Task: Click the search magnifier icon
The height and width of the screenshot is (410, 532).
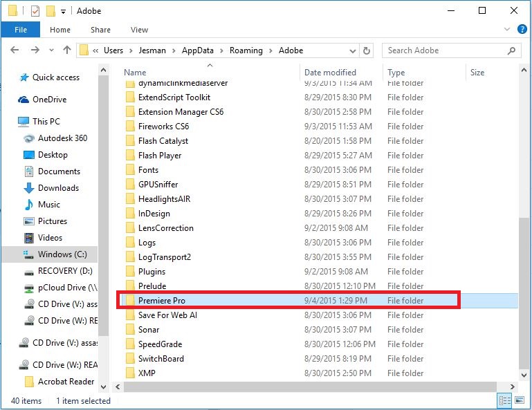Action: (x=511, y=50)
